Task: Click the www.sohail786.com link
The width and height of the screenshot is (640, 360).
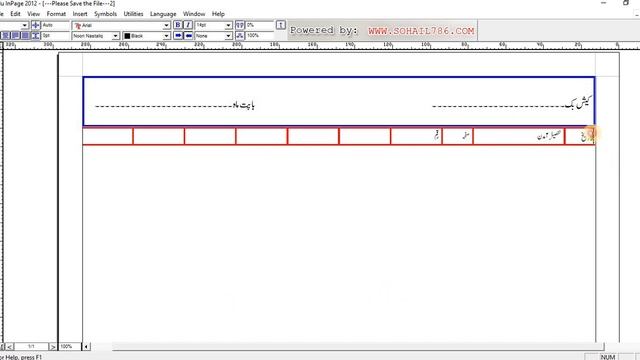Action: point(421,31)
